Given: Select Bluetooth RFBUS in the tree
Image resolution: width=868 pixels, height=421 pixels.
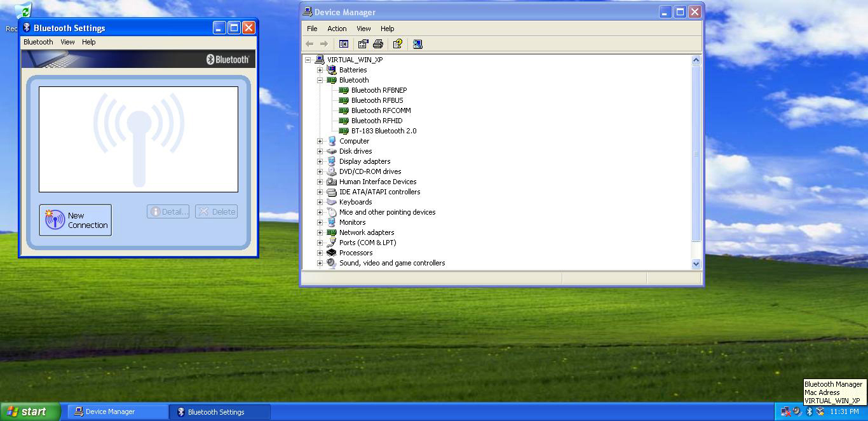Looking at the screenshot, I should coord(377,100).
